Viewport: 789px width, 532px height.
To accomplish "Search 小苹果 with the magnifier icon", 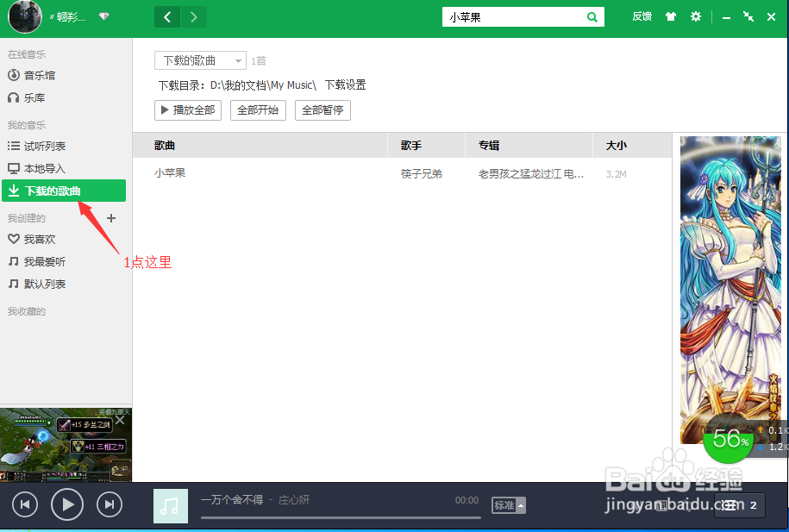I will 592,16.
